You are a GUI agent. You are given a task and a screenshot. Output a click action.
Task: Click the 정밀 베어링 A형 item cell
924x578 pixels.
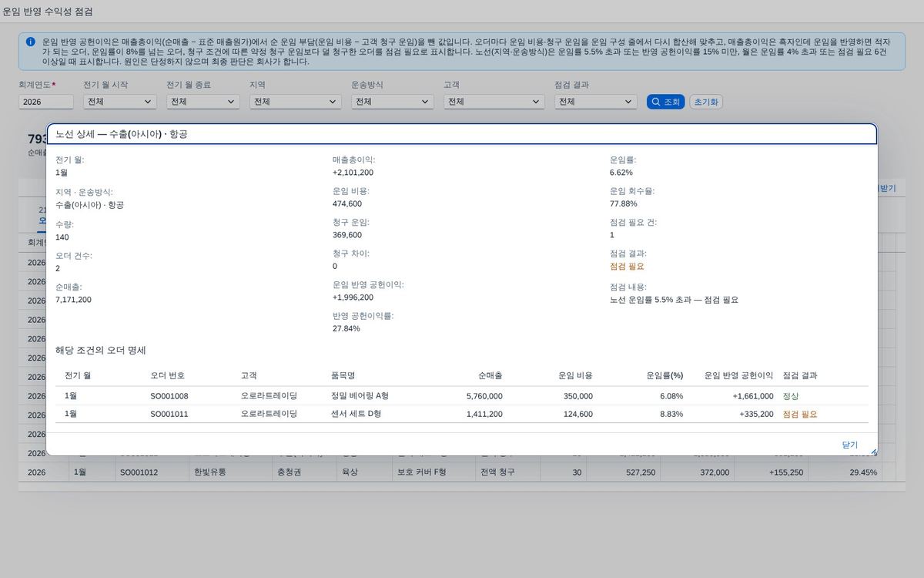(360, 396)
